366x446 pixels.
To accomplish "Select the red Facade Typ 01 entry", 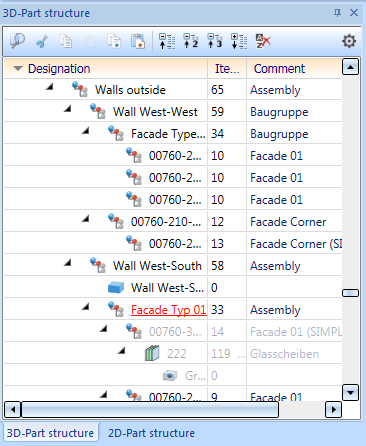I will [169, 310].
